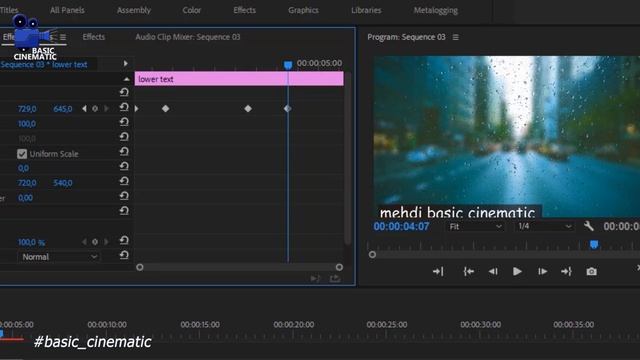The image size is (640, 360).
Task: Step forward one frame in Program monitor
Action: coord(542,271)
